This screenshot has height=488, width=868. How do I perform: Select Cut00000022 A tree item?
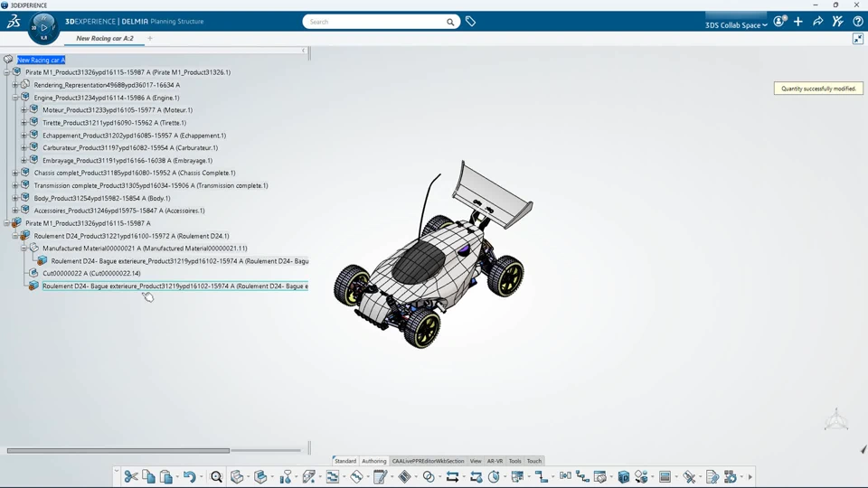[91, 273]
